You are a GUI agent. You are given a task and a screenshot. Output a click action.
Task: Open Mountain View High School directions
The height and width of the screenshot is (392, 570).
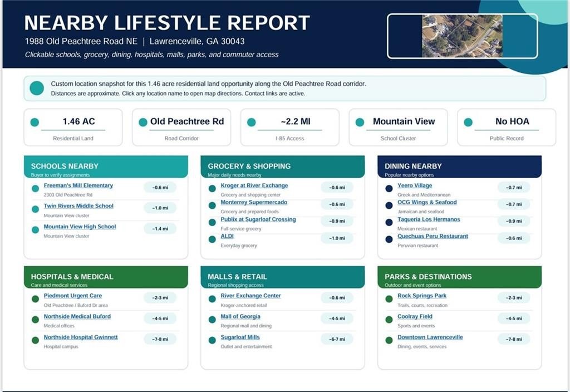pyautogui.click(x=80, y=227)
